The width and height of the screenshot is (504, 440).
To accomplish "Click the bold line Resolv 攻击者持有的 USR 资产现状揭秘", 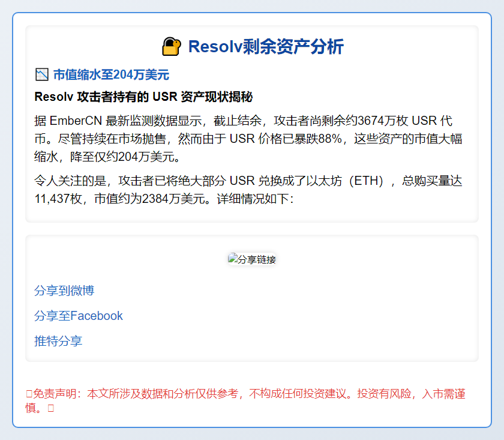I will click(143, 97).
